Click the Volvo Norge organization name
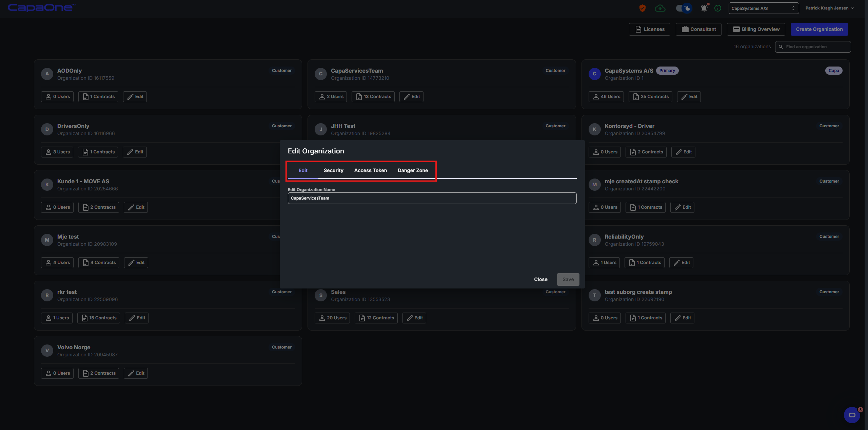The image size is (868, 430). click(74, 347)
